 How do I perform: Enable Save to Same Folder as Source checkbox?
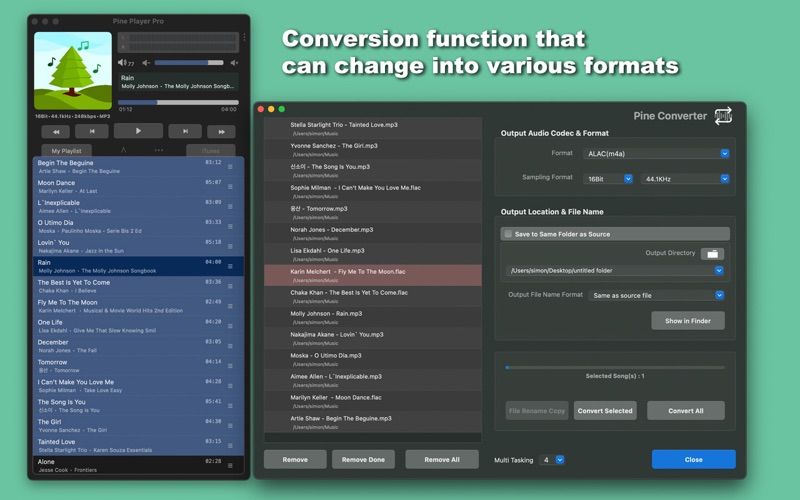point(508,234)
